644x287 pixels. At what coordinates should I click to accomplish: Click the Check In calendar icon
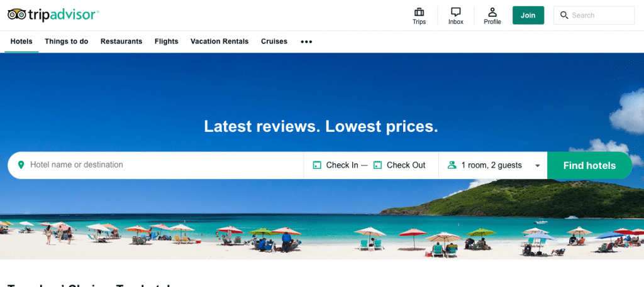coord(317,165)
